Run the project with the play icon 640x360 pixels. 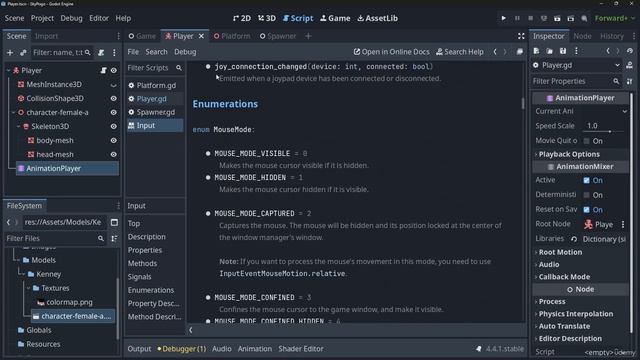[503, 18]
